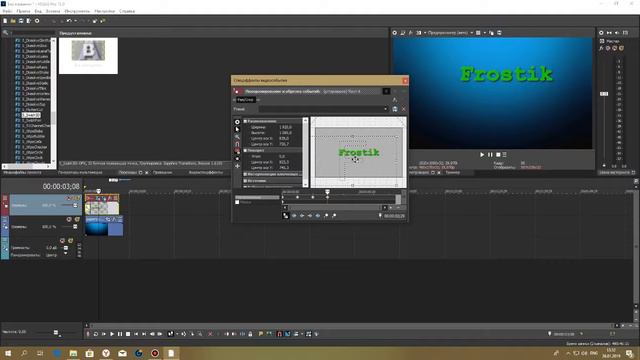Click the scrollbar of the Pan/Crop properties list
Image resolution: width=640 pixels, height=360 pixels.
point(305,152)
